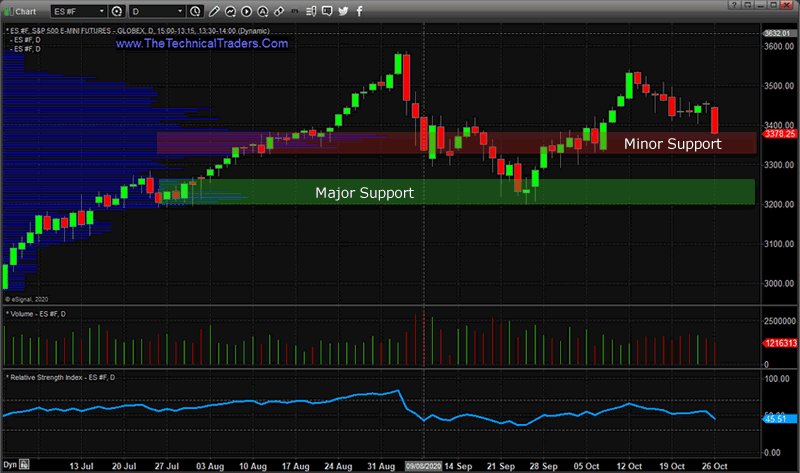Click the interval clock icon beside D
The height and width of the screenshot is (473, 800).
tap(197, 12)
